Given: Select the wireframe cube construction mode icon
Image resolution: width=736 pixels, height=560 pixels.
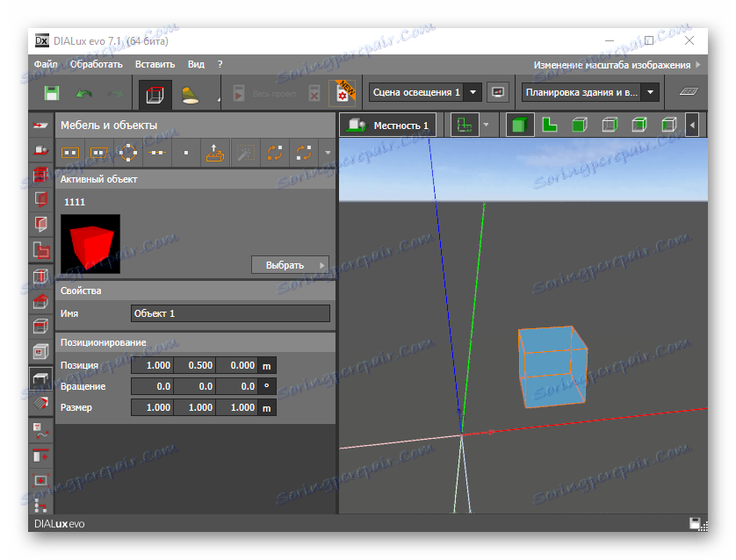Looking at the screenshot, I should point(154,93).
